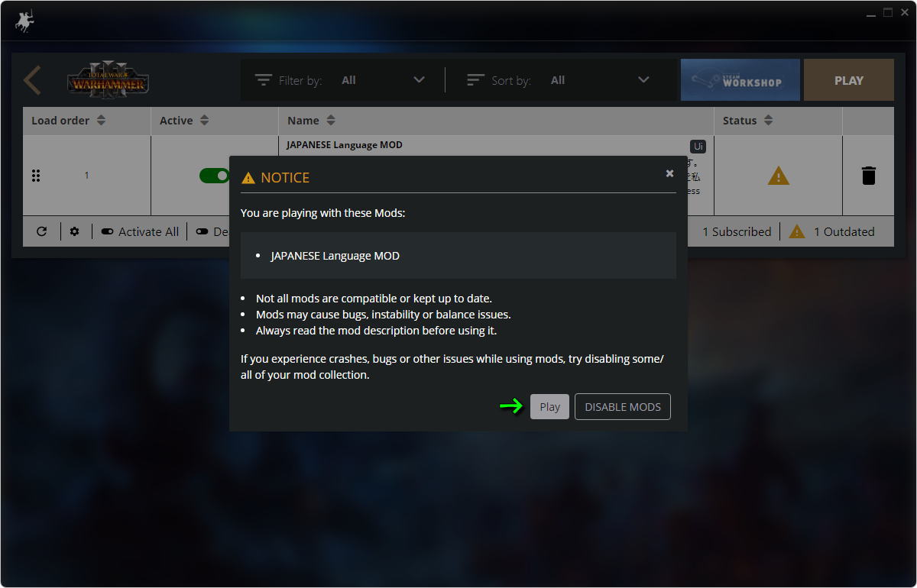The image size is (917, 588).
Task: Toggle the JAPANESE Language MOD active switch
Action: [215, 176]
